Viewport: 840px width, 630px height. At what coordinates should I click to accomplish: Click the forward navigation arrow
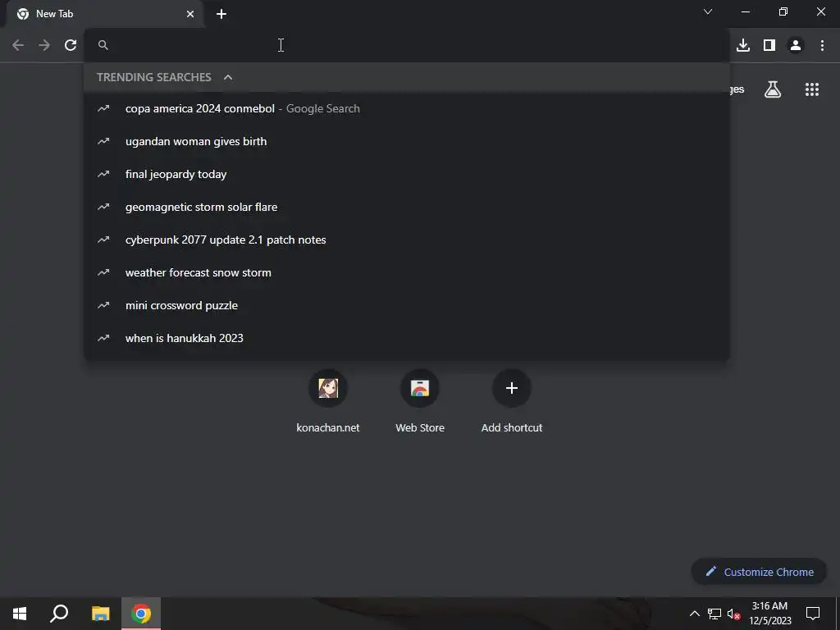pyautogui.click(x=44, y=45)
